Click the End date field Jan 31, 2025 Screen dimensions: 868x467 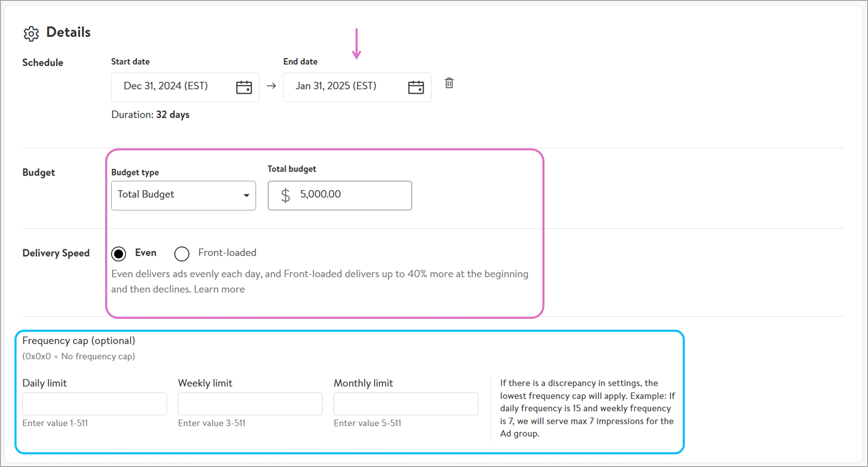336,86
